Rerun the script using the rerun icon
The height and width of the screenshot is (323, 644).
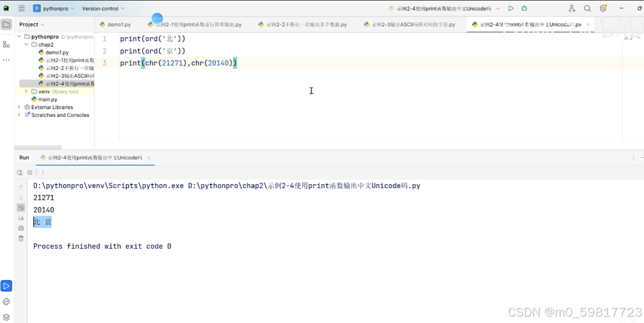pos(20,172)
